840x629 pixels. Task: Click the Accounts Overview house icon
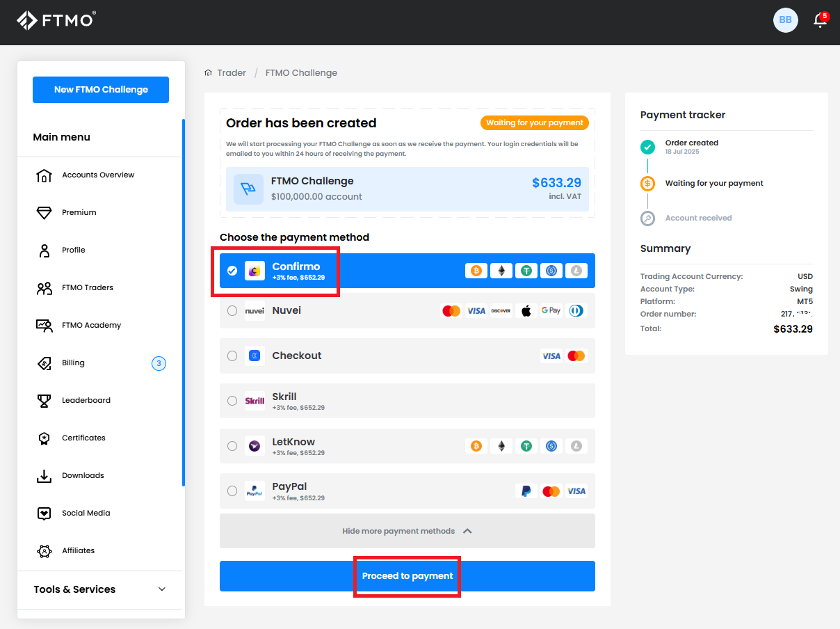point(44,175)
